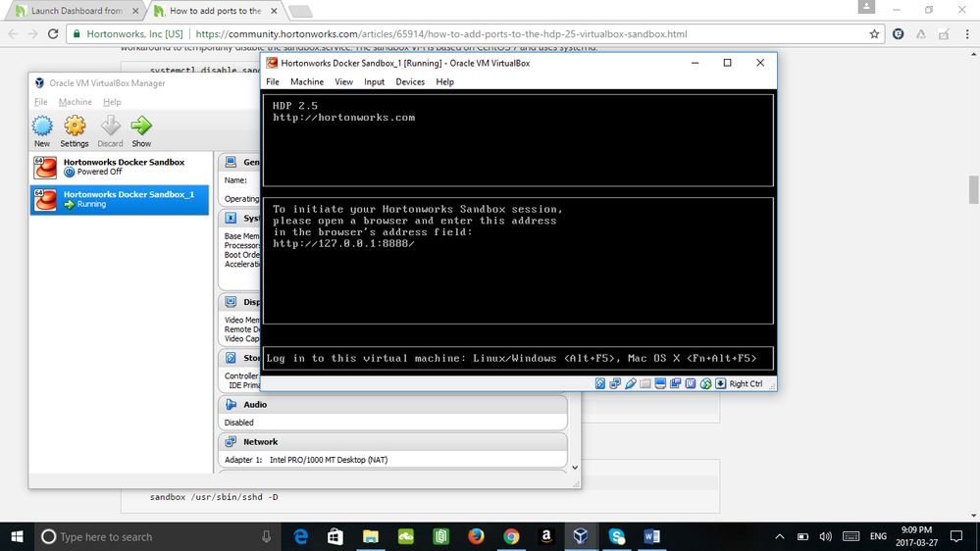Open File menu in the running VM window
Viewport: 980px width, 551px height.
[273, 81]
